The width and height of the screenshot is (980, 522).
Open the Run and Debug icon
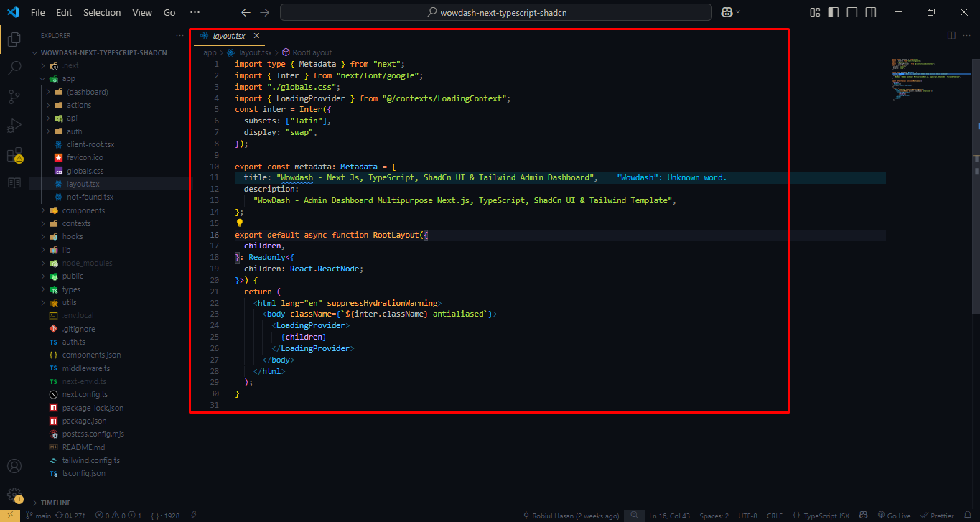(14, 125)
